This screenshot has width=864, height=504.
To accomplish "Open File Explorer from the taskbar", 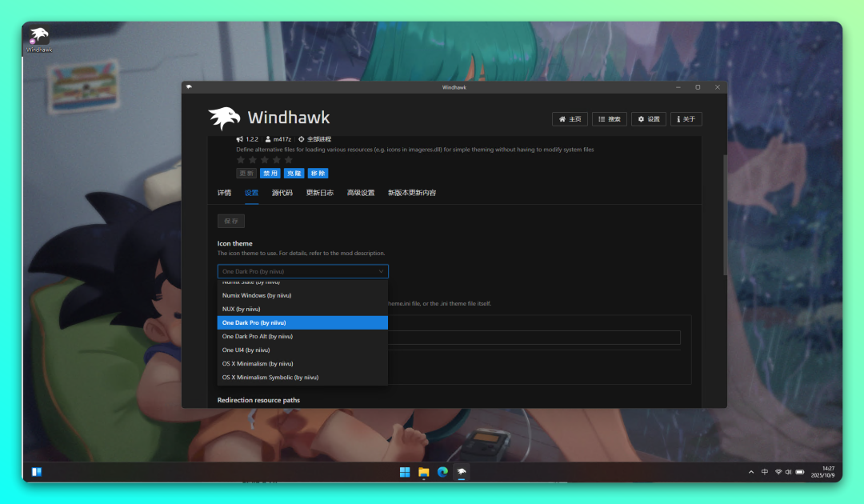I will tap(424, 472).
